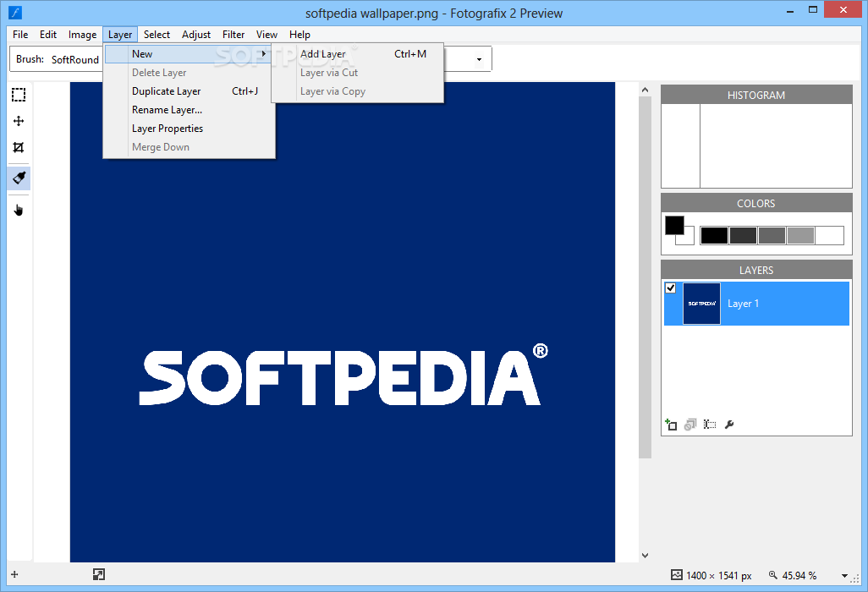Click the zoom magnifier icon
Screen dimensions: 868x592
pyautogui.click(x=773, y=575)
